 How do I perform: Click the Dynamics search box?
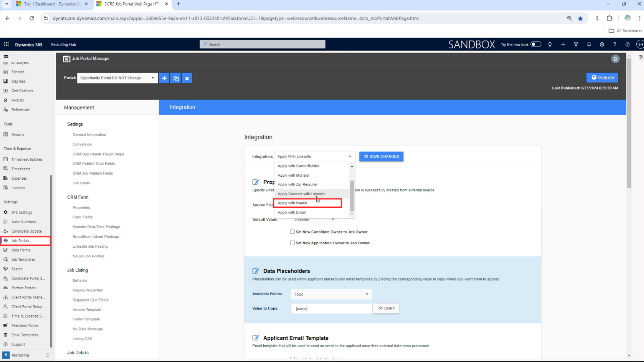(x=263, y=44)
